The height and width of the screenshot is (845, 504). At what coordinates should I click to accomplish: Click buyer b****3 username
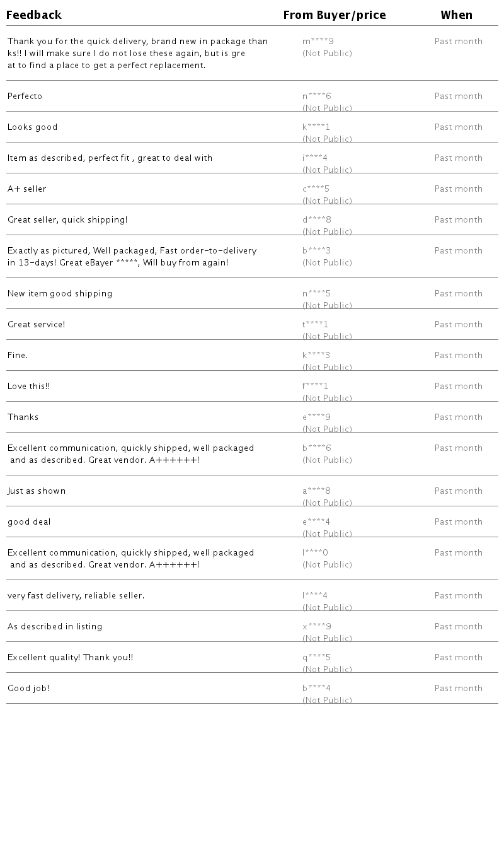pyautogui.click(x=316, y=251)
